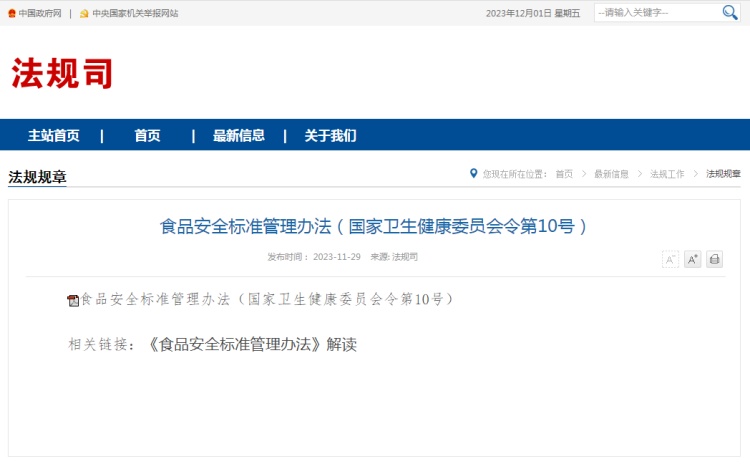
Task: Click 最新信息 in the breadcrumb
Action: click(x=611, y=174)
